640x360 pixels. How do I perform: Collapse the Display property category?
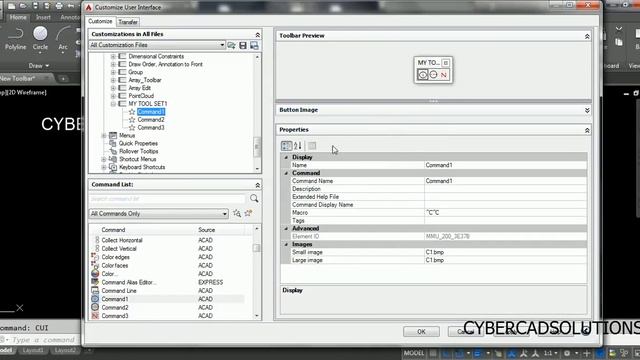(x=286, y=157)
